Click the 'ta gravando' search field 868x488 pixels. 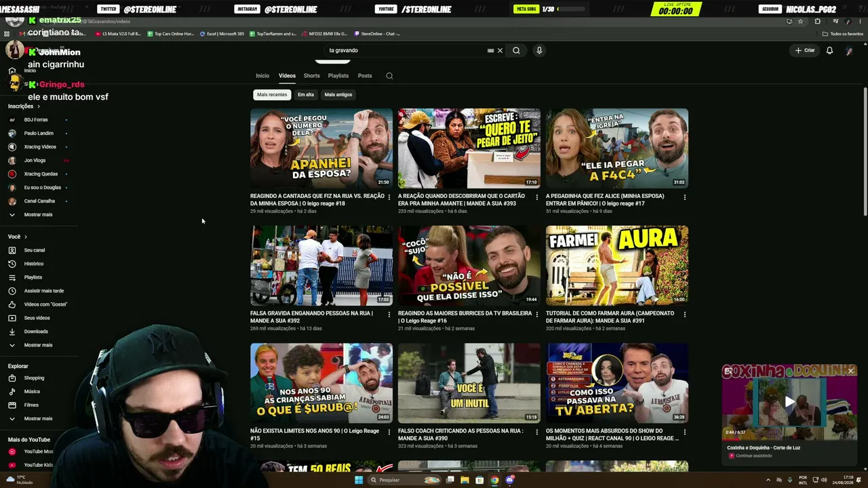pos(404,50)
